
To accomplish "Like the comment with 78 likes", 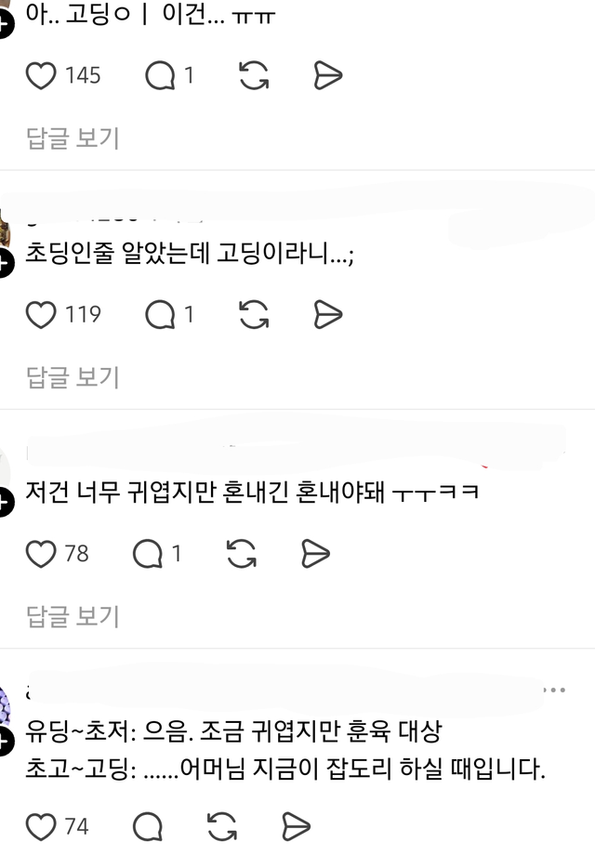I will [41, 554].
